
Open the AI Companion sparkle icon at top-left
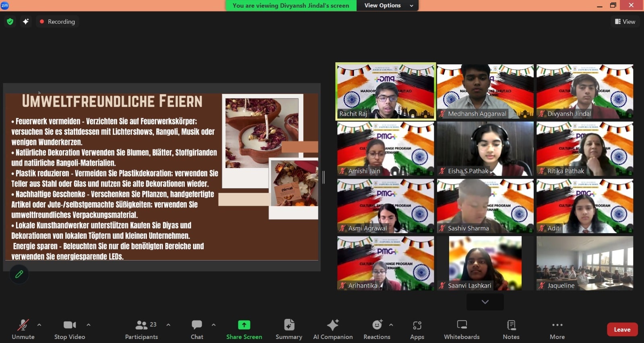[x=26, y=22]
